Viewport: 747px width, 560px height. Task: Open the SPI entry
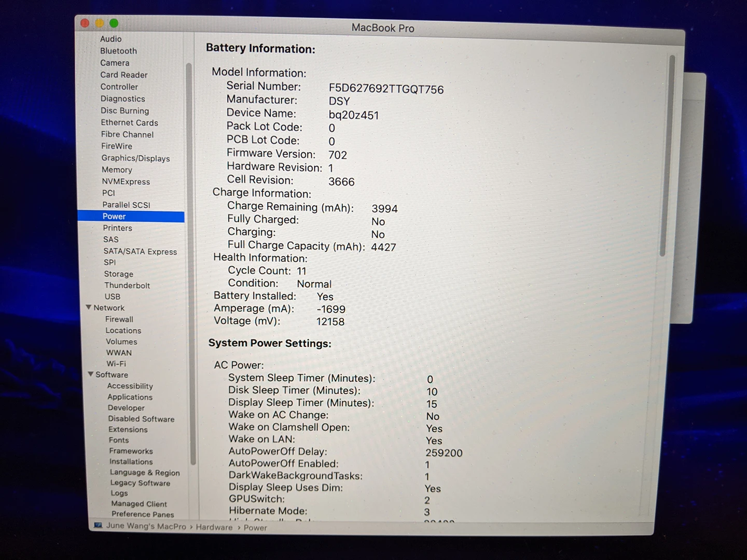(109, 262)
